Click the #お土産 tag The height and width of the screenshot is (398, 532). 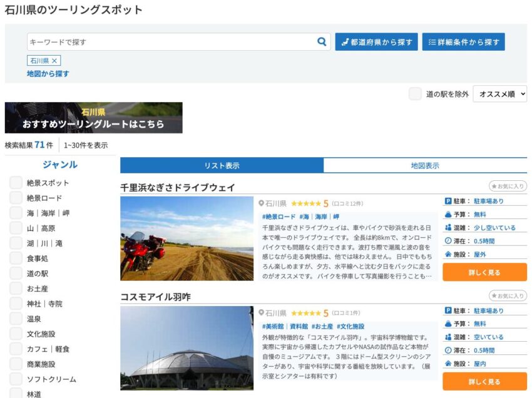pyautogui.click(x=322, y=326)
